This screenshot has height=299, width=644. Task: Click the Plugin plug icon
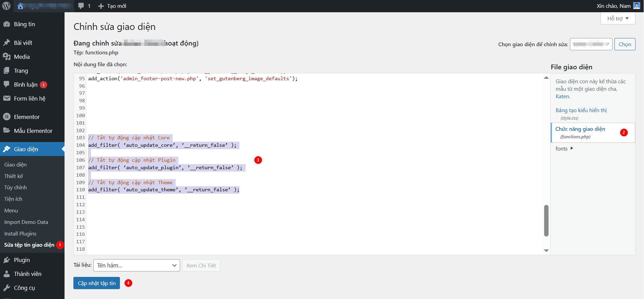(7, 260)
